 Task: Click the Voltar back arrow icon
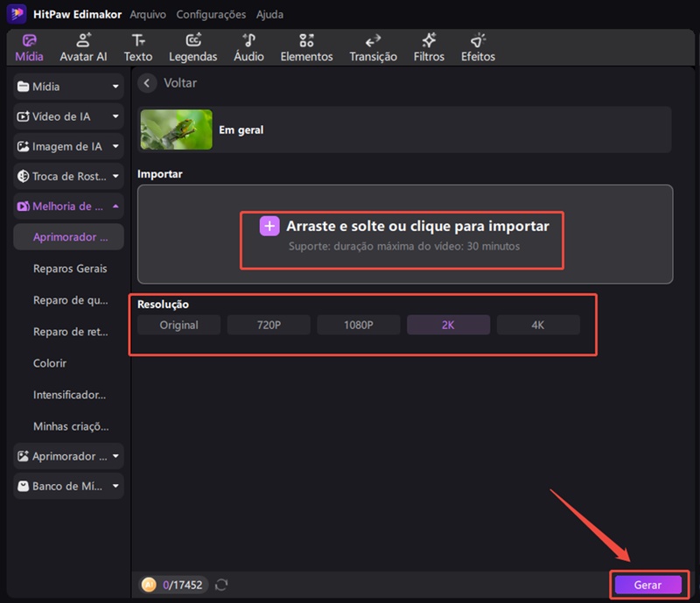click(147, 83)
